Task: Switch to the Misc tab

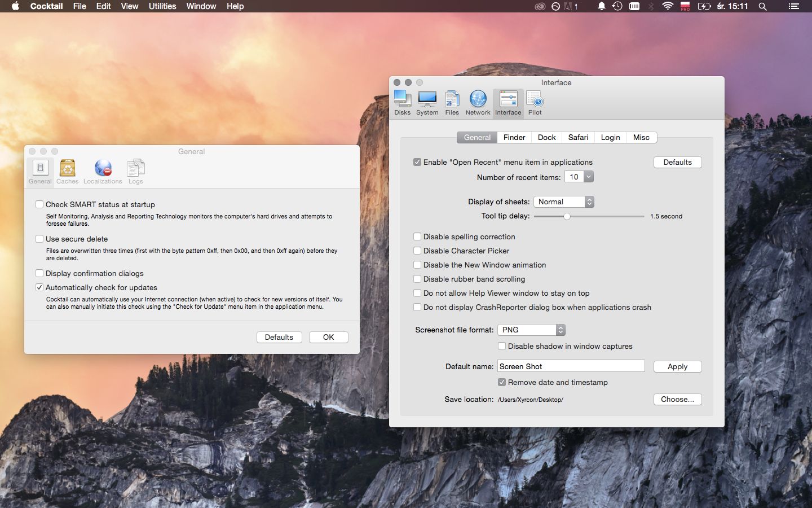Action: tap(641, 137)
